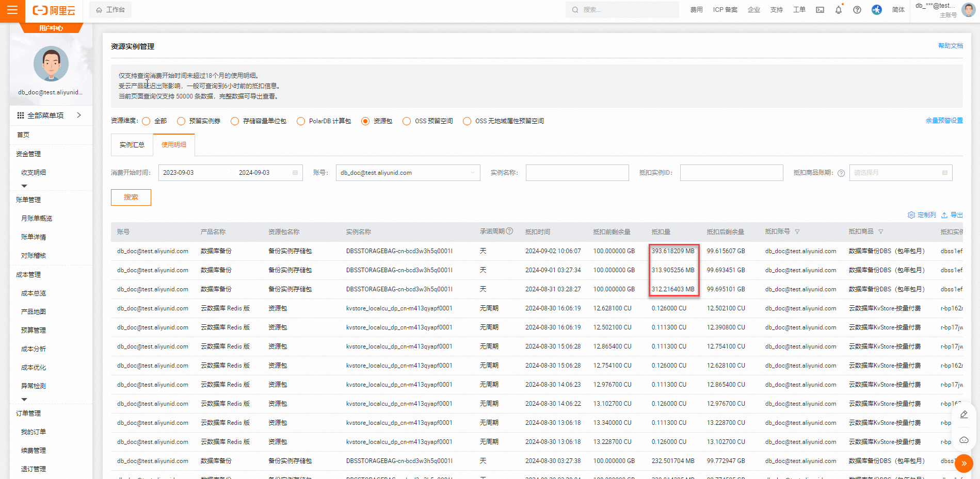Click the start date 2023-09-03 field
The width and height of the screenshot is (980, 479).
pos(179,173)
